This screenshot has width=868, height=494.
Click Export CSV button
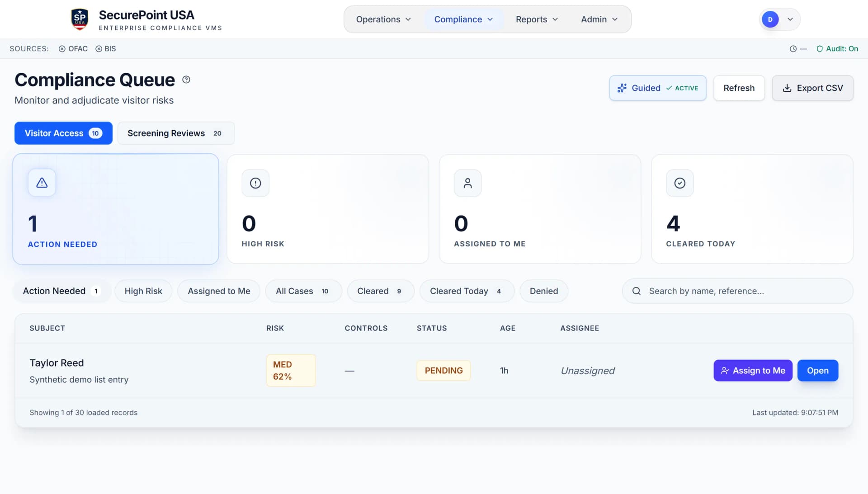812,88
